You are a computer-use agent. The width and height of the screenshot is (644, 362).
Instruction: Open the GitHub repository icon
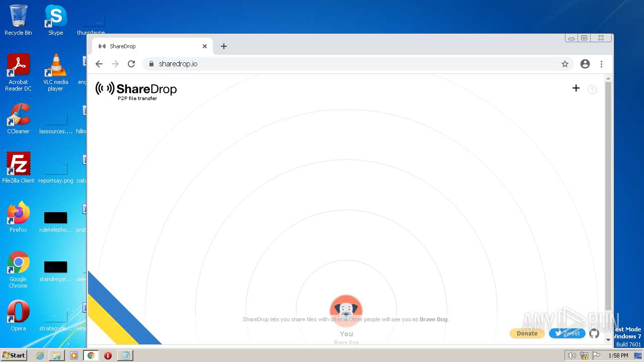coord(594,333)
